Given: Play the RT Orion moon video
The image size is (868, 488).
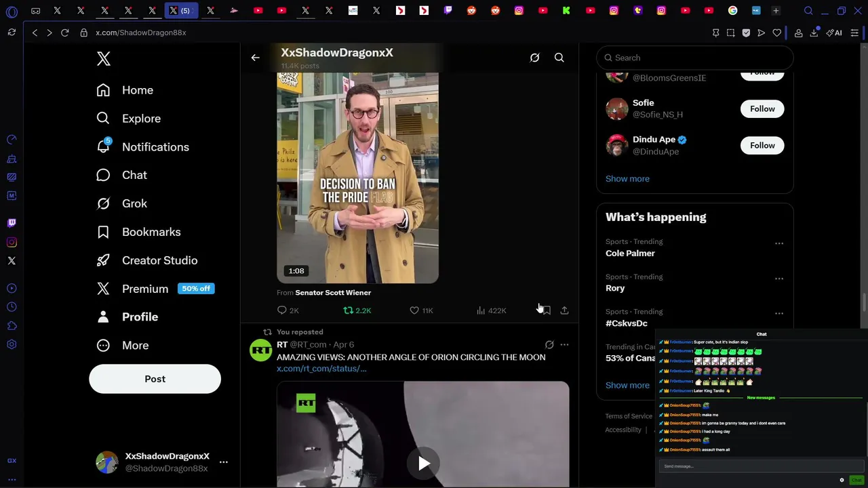Looking at the screenshot, I should point(423,464).
